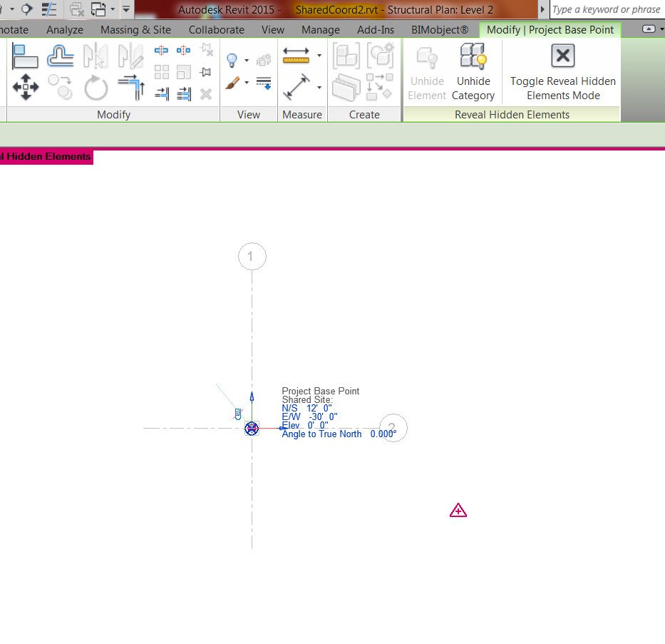Expand Override Graphics dropdown arrow
This screenshot has height=644, width=665.
pos(247,82)
